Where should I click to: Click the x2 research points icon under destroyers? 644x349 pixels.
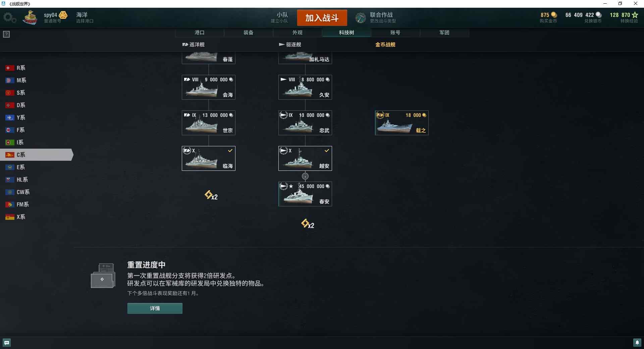(x=308, y=224)
